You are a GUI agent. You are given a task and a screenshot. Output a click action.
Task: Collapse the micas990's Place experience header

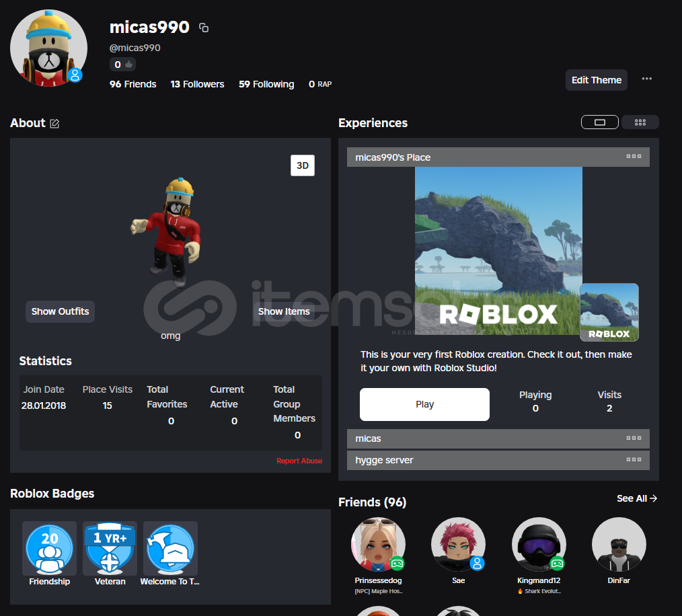[498, 157]
